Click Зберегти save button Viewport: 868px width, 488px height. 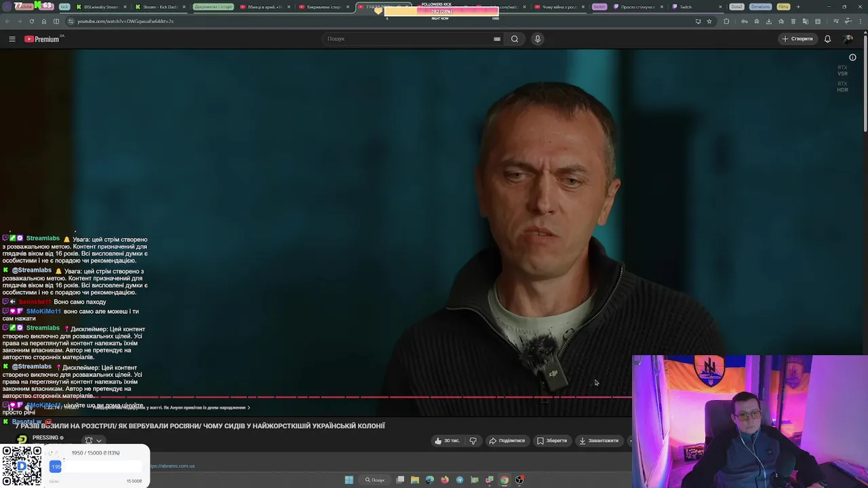[552, 441]
